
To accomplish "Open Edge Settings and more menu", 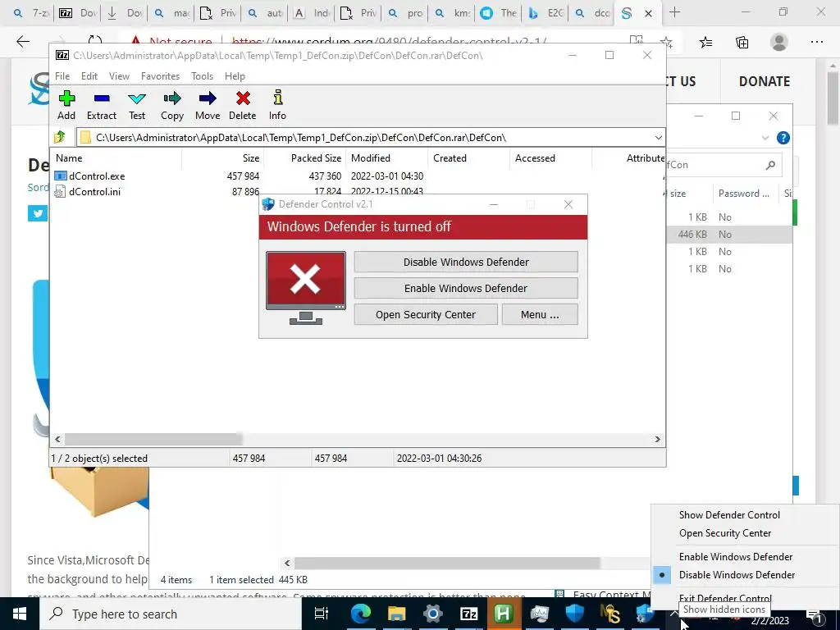I will coord(816,42).
